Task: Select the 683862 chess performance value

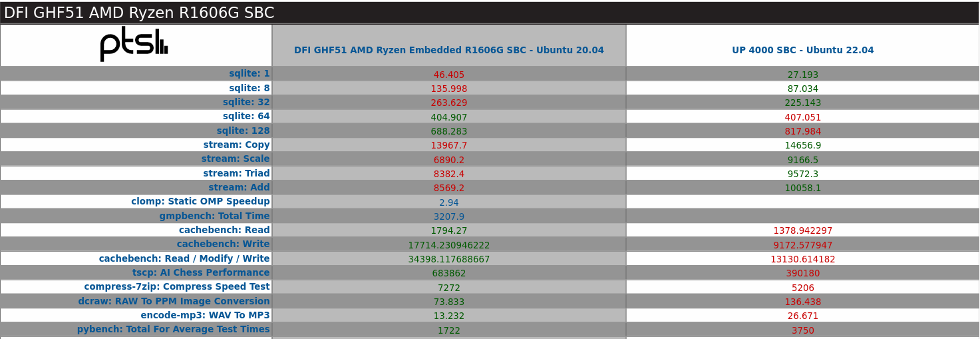Action: [449, 274]
